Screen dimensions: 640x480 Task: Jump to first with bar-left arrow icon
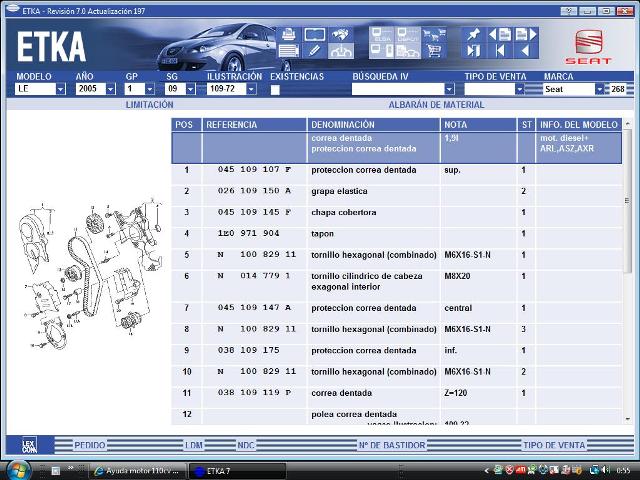point(500,51)
